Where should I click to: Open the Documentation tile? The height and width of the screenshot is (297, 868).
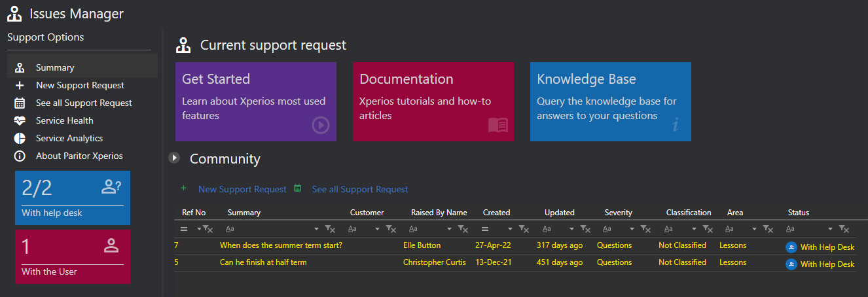[x=433, y=101]
